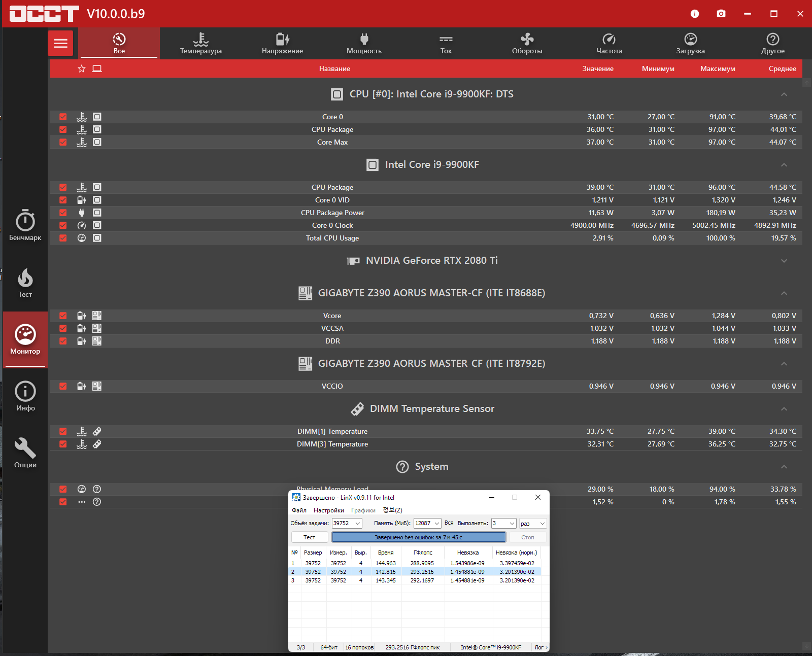Click the three dots icon in last System row

point(82,502)
